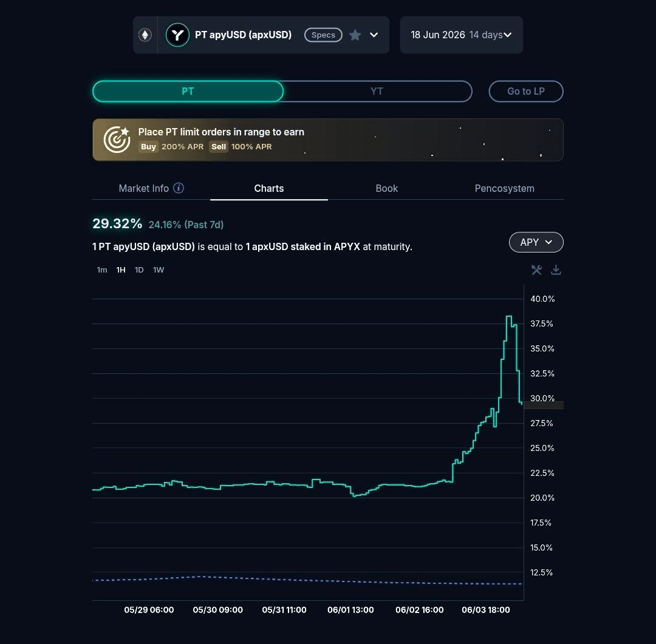This screenshot has height=644, width=656.
Task: Open the Specs button
Action: [x=323, y=35]
